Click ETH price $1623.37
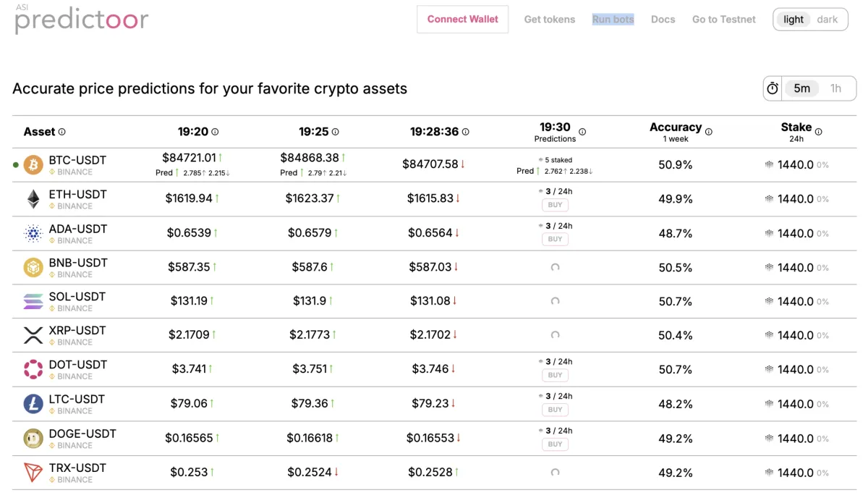The image size is (868, 498). tap(310, 198)
